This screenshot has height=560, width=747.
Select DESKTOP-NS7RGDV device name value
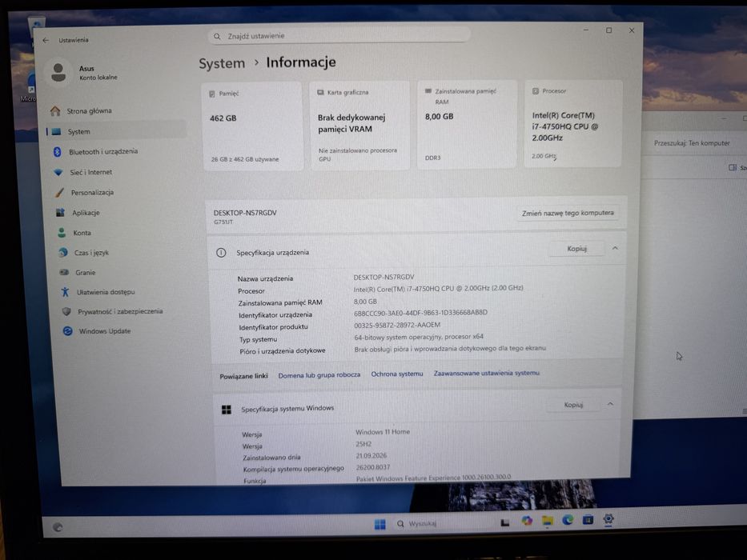click(x=384, y=277)
